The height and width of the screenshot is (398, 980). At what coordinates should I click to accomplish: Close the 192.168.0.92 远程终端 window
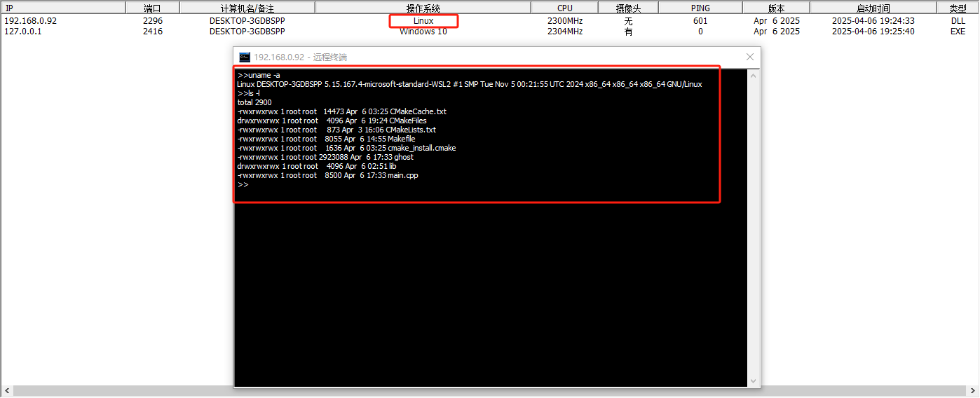click(x=749, y=57)
